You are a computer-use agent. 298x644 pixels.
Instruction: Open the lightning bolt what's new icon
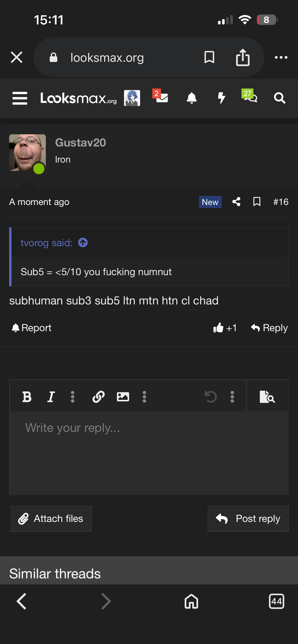tap(221, 98)
